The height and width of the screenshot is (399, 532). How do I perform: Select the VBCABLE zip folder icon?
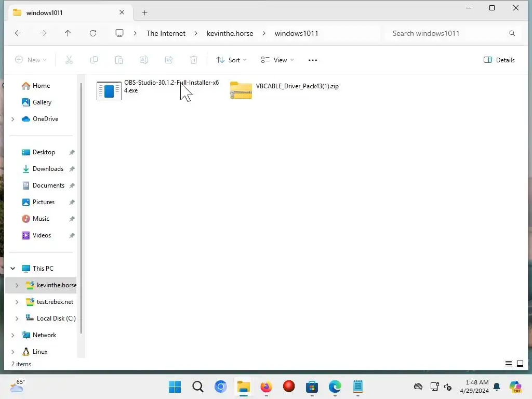pyautogui.click(x=241, y=90)
